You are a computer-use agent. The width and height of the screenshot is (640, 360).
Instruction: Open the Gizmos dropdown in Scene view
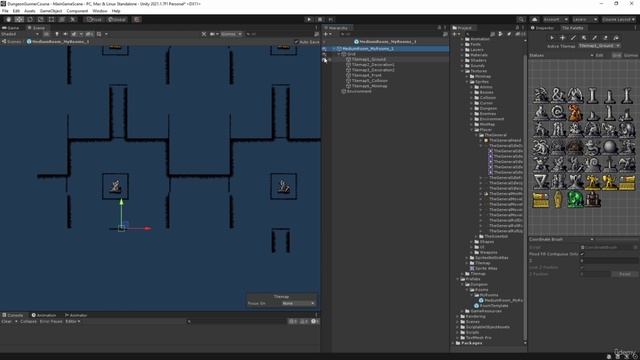231,34
